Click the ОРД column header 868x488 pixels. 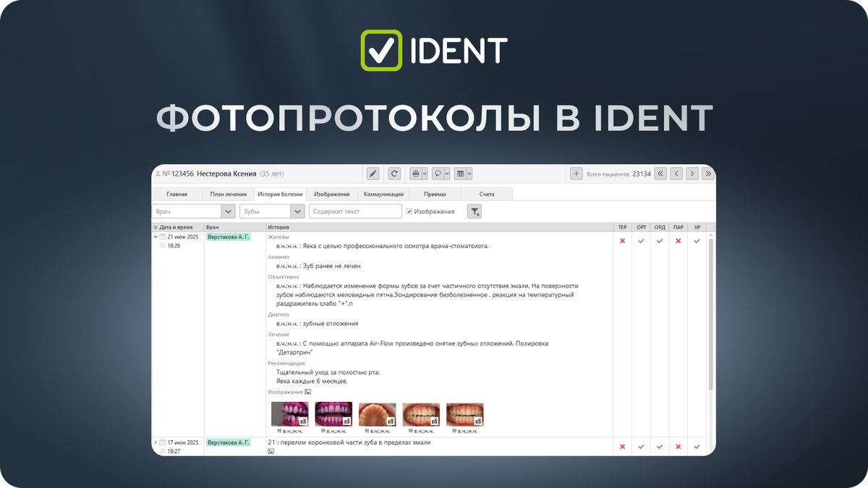coord(660,227)
